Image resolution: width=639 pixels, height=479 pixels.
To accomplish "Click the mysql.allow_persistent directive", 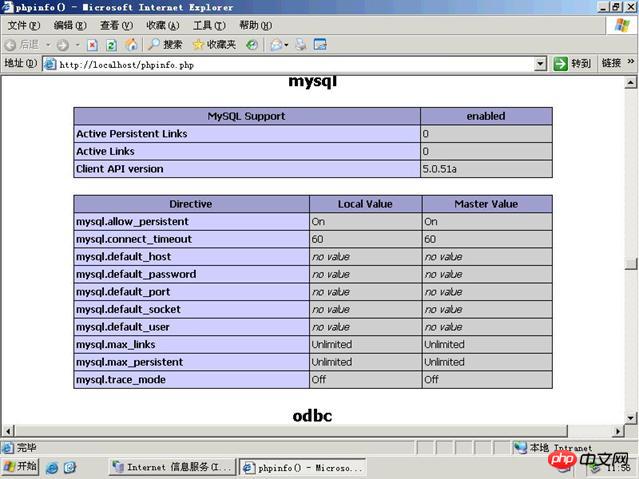I will coord(132,221).
